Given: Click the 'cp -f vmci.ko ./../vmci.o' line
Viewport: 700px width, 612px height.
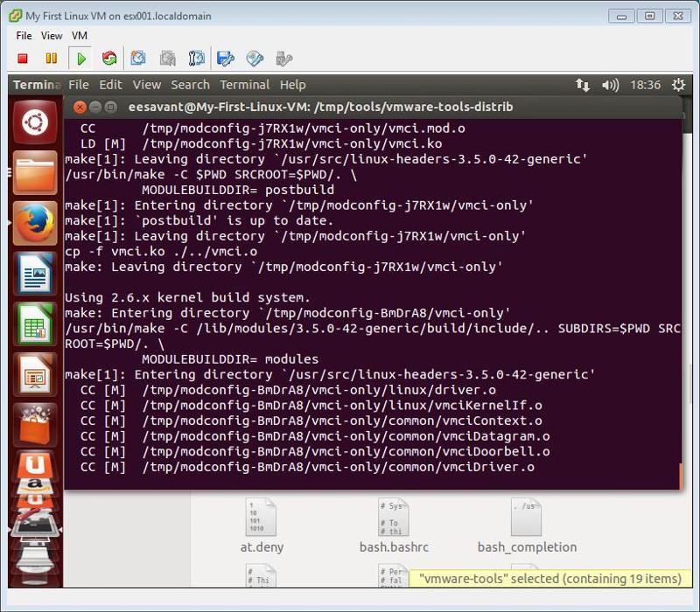Looking at the screenshot, I should tap(161, 252).
